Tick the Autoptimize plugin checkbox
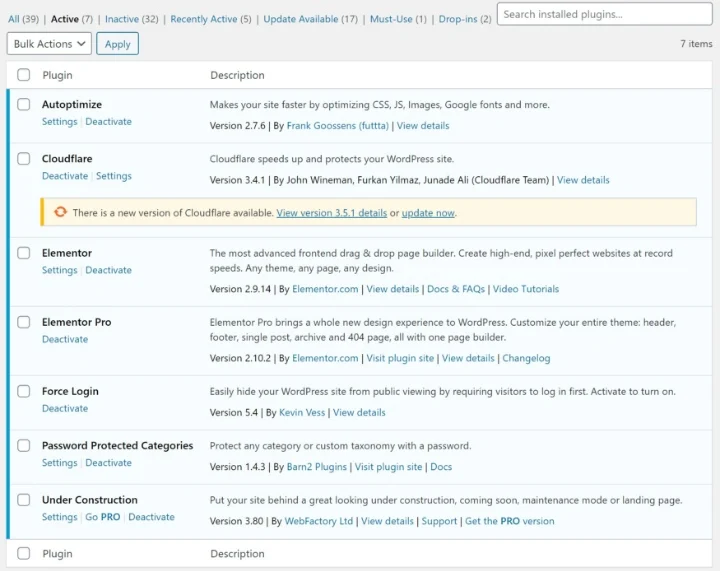 coord(24,105)
